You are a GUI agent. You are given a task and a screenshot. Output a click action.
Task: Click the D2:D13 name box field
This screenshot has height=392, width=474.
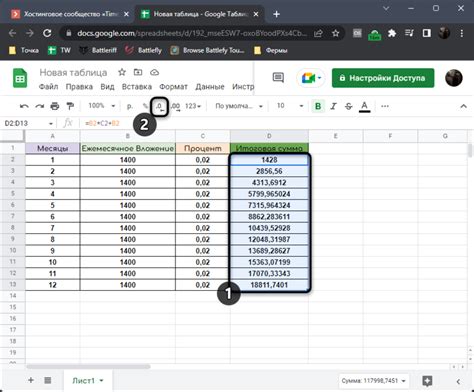(29, 123)
